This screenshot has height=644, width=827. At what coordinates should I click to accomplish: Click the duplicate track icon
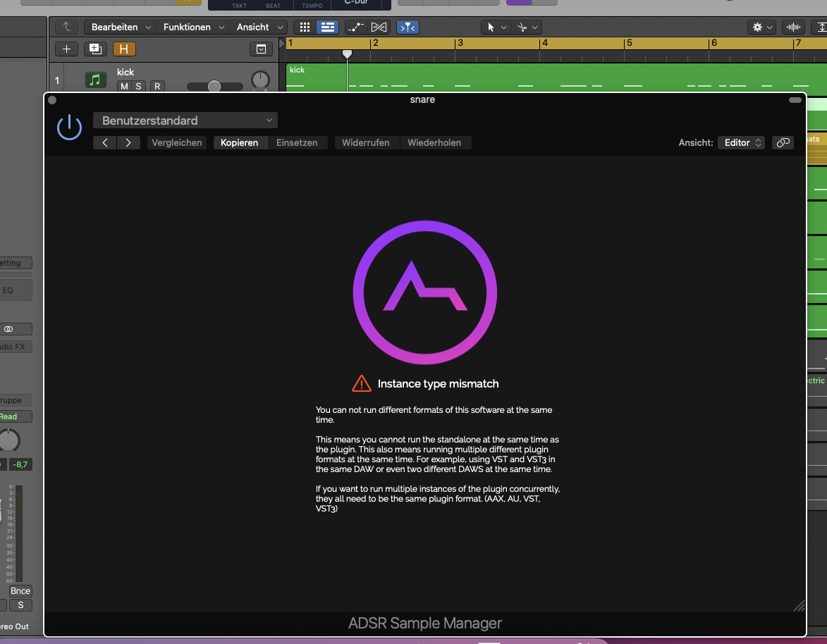coord(95,49)
